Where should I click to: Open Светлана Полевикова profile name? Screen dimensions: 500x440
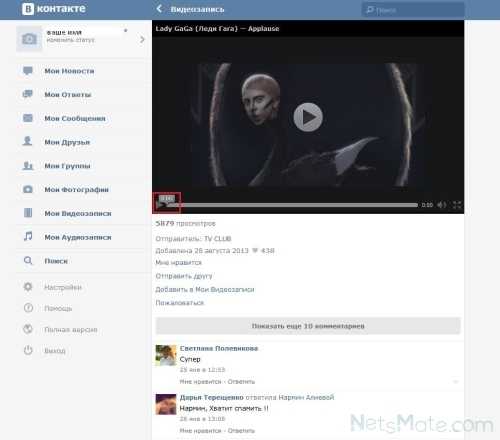(219, 348)
